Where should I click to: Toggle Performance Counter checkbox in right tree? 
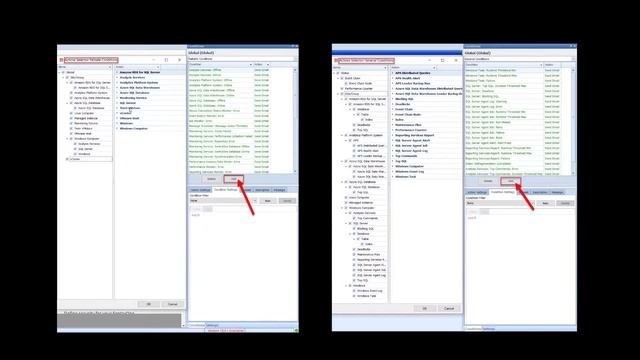click(342, 89)
